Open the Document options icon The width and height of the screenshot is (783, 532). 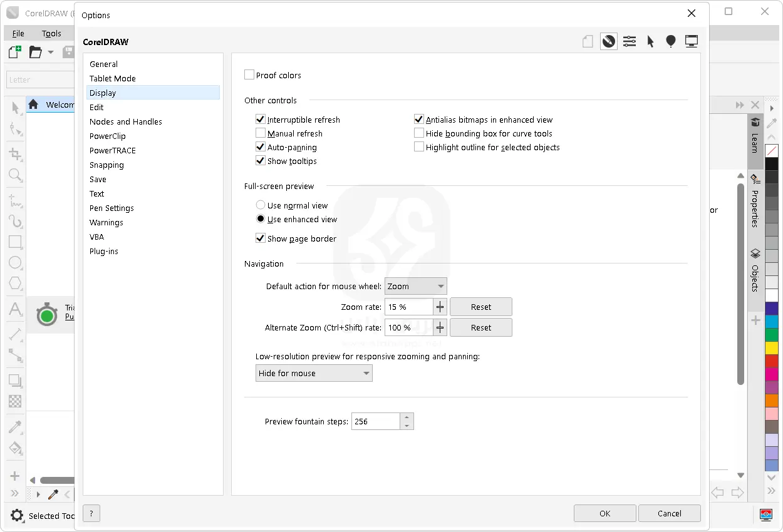pyautogui.click(x=588, y=42)
